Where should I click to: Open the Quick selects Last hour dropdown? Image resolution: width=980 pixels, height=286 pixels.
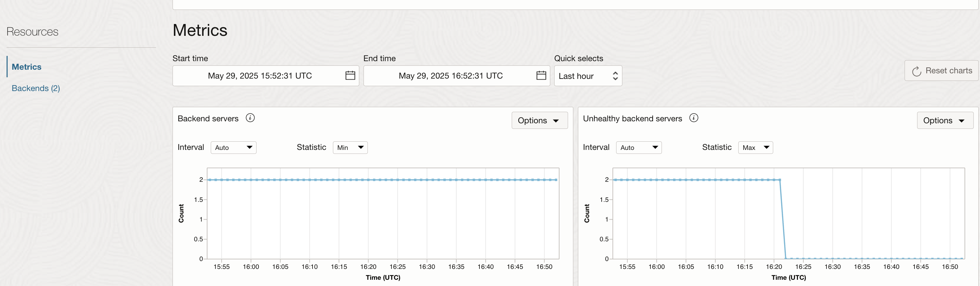pyautogui.click(x=588, y=76)
